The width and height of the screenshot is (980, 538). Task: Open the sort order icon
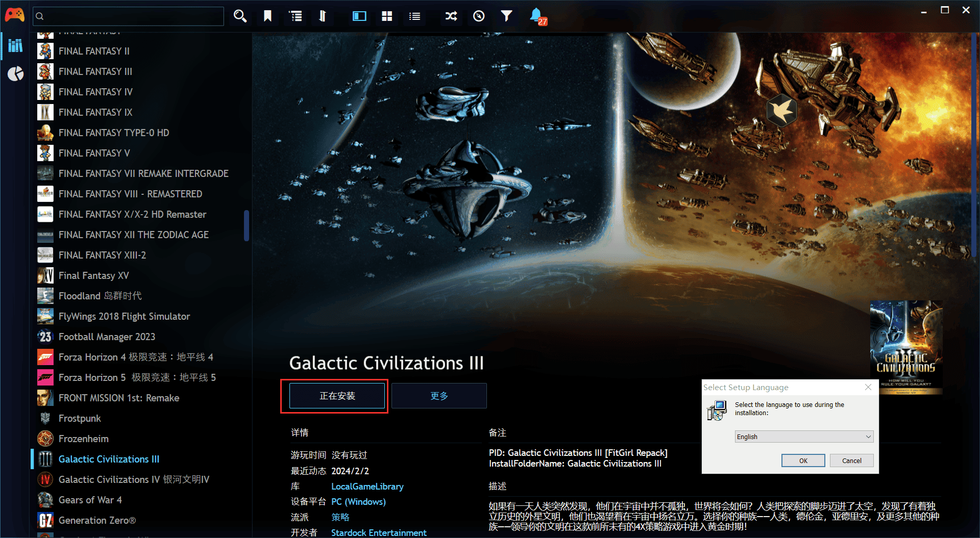coord(322,16)
